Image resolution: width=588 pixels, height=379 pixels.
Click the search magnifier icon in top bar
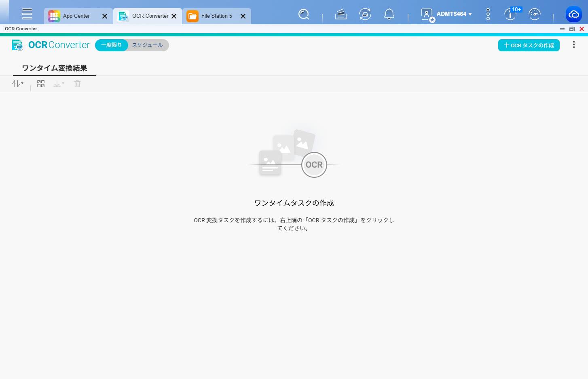point(304,15)
